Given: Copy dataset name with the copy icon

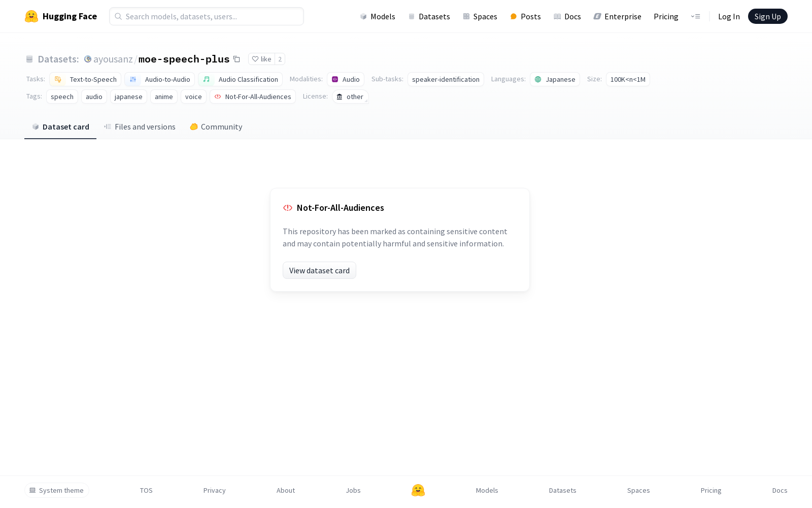Looking at the screenshot, I should [236, 59].
